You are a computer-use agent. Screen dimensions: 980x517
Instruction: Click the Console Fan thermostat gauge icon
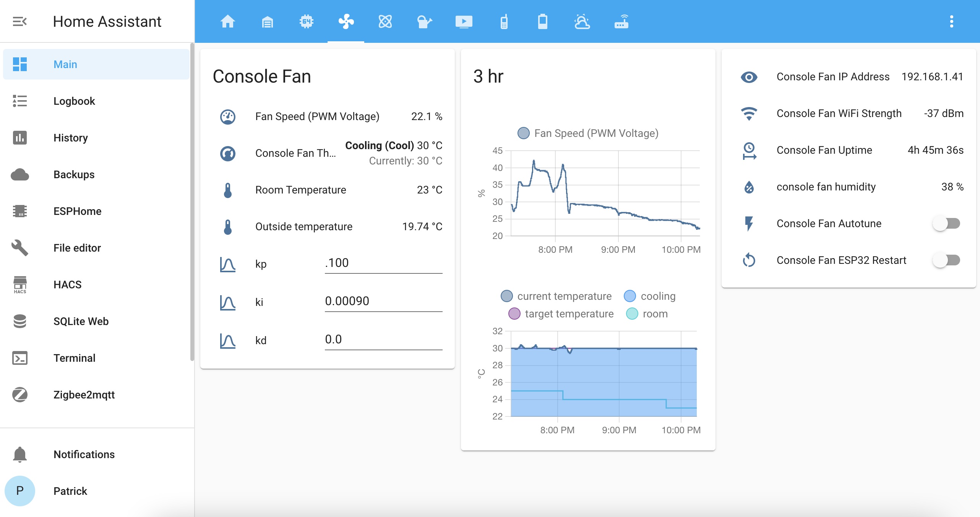(228, 153)
